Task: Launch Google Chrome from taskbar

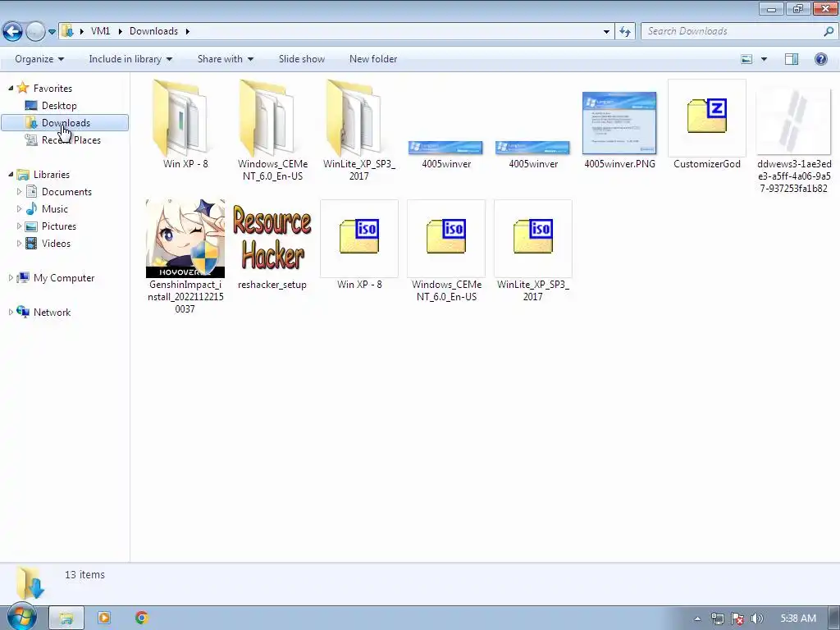Action: [141, 619]
